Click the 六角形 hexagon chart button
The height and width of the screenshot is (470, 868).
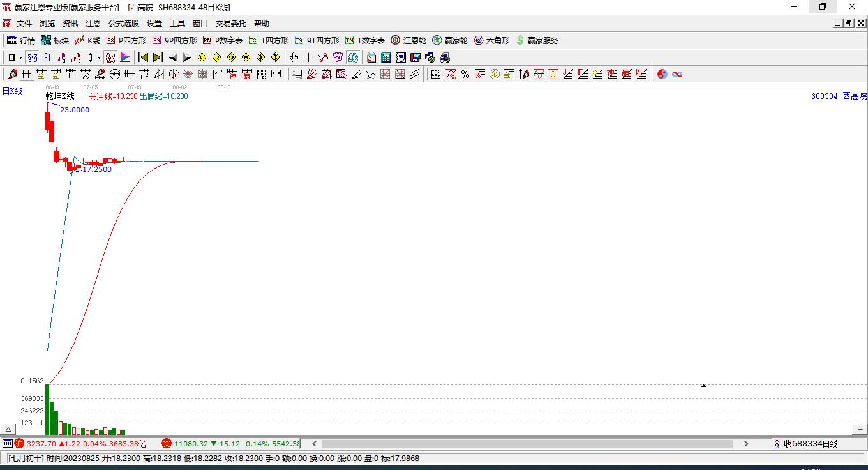(x=491, y=40)
